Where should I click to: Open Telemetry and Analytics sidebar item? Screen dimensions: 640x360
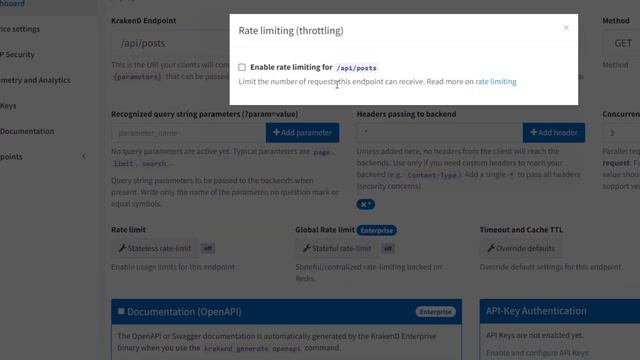[x=35, y=80]
